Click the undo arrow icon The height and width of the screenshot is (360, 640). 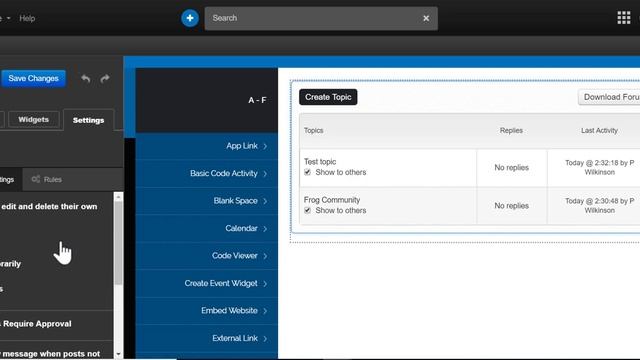click(86, 78)
